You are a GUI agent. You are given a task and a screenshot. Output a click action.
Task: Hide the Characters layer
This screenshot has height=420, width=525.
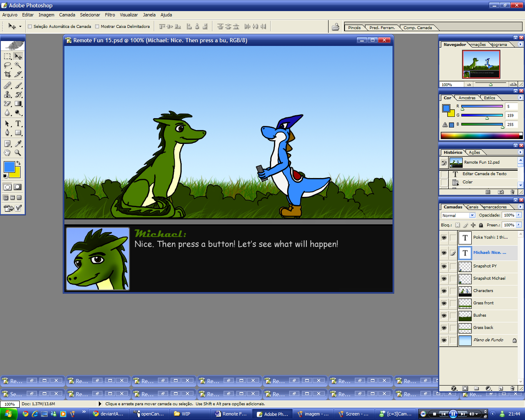pyautogui.click(x=444, y=291)
